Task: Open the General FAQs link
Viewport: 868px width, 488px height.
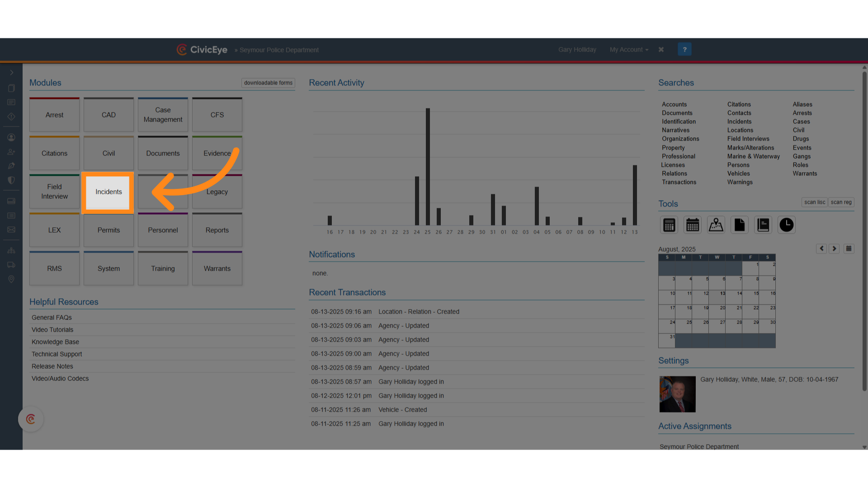Action: (x=52, y=318)
